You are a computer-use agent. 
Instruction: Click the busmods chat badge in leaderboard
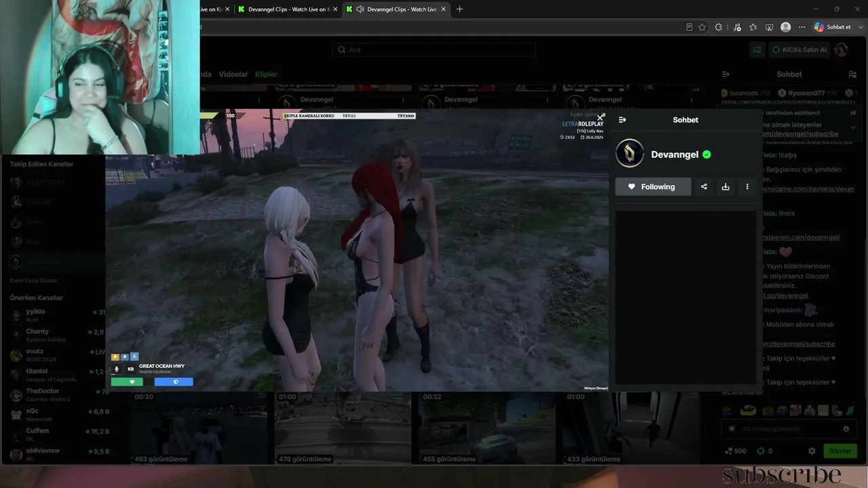(746, 93)
